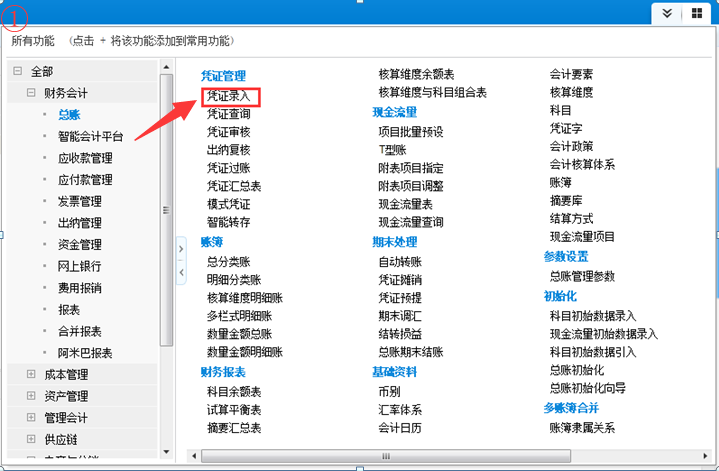719x471 pixels.
Task: Collapse the 财务会计 tree node
Action: [31, 93]
